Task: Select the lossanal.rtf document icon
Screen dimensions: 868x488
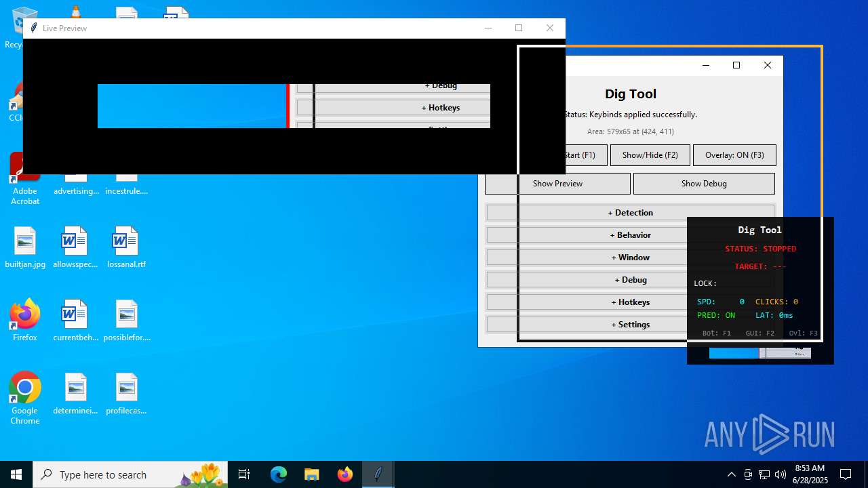Action: [127, 247]
